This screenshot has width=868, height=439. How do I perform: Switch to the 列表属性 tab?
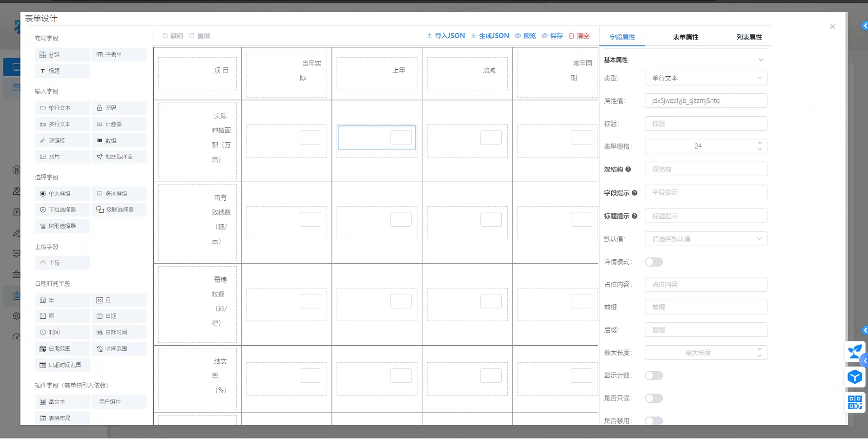[x=749, y=37]
